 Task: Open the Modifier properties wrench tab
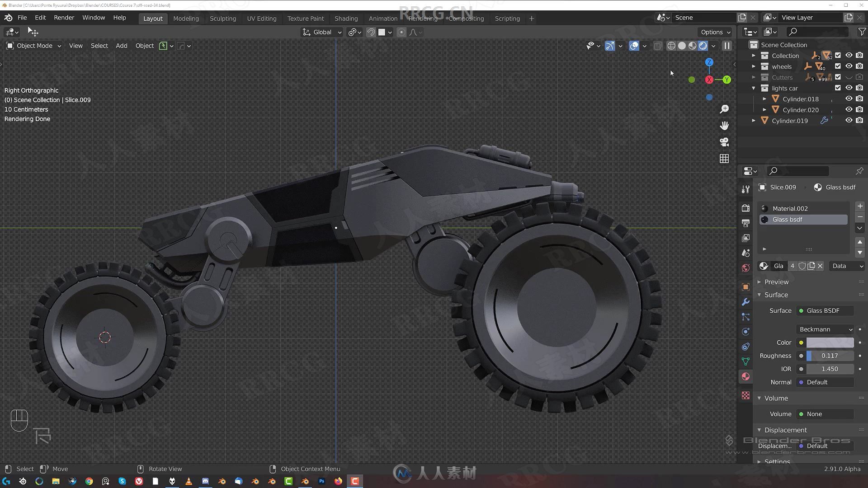click(745, 302)
